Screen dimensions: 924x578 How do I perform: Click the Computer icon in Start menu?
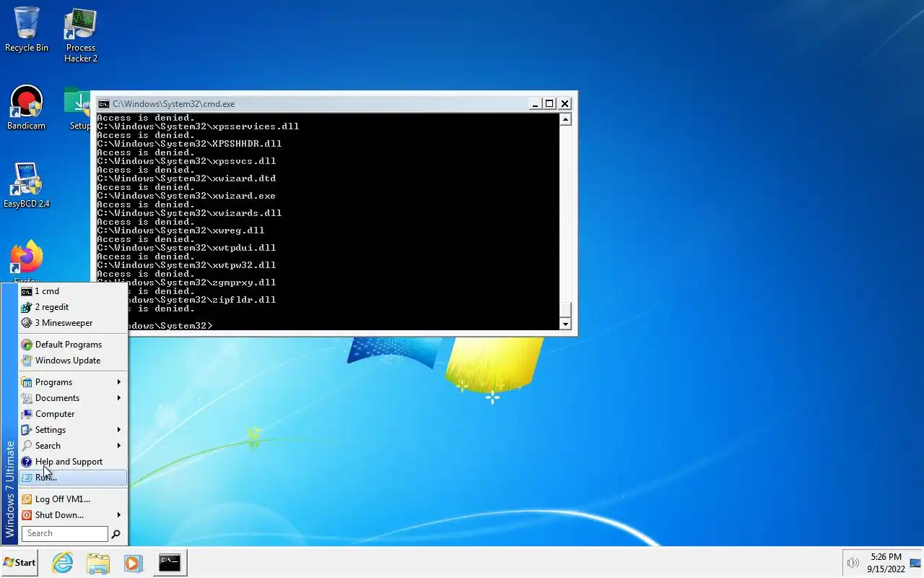click(27, 414)
